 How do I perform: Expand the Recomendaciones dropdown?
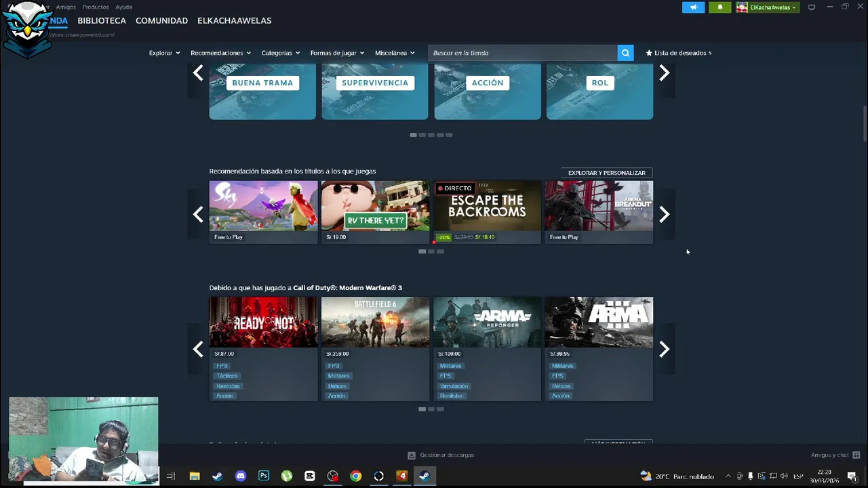(220, 53)
